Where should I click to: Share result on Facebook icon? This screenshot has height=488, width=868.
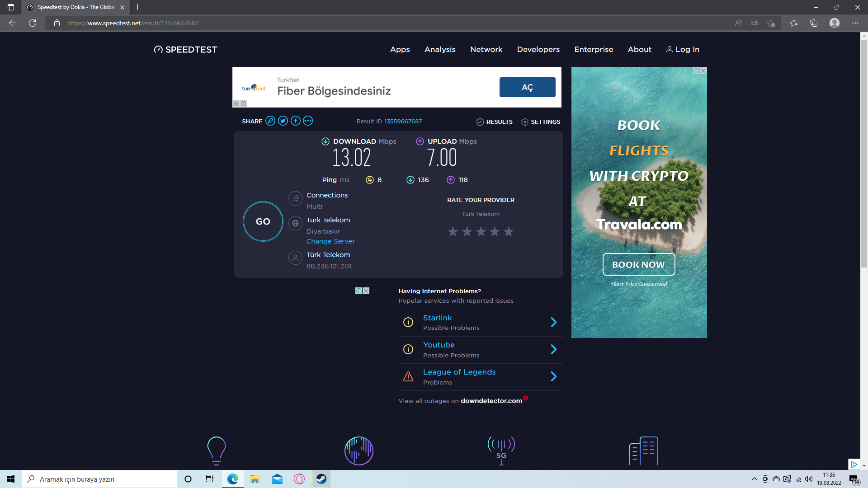[296, 121]
